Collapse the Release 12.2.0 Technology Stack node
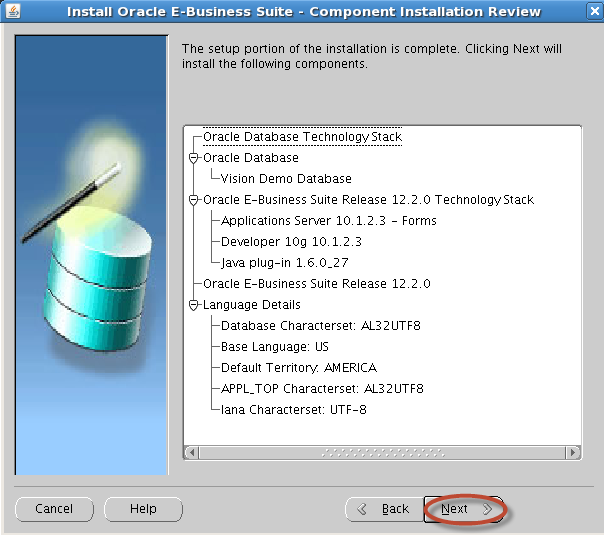 193,200
